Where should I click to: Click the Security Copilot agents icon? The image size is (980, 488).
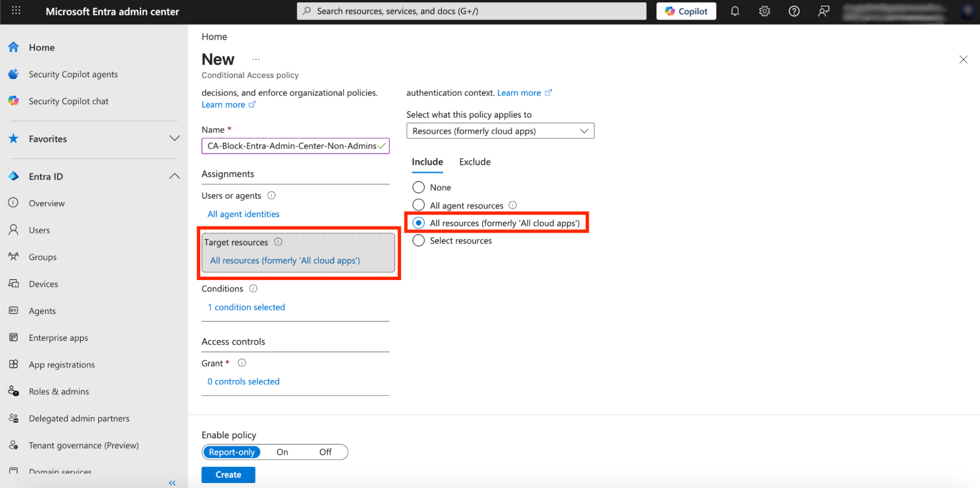pyautogui.click(x=14, y=74)
